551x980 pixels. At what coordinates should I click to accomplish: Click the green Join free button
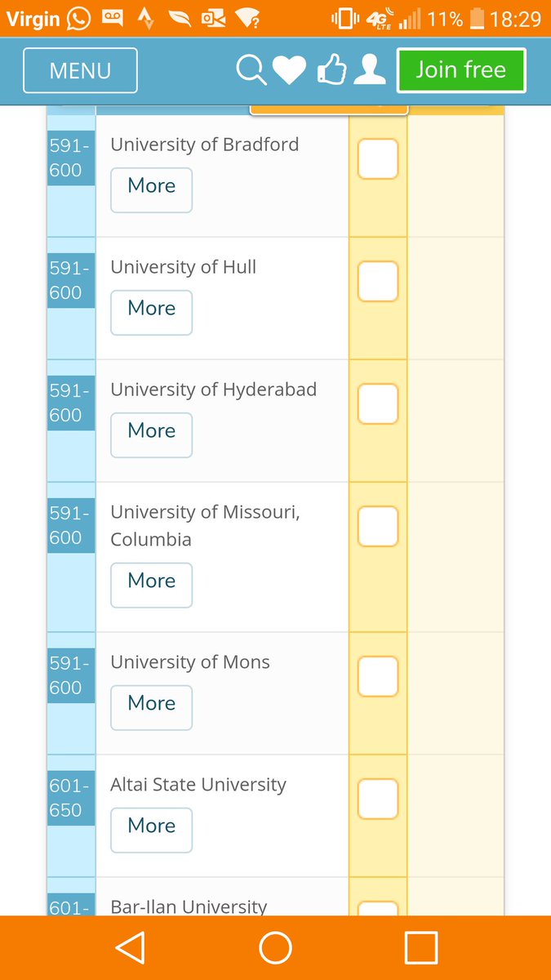click(461, 70)
